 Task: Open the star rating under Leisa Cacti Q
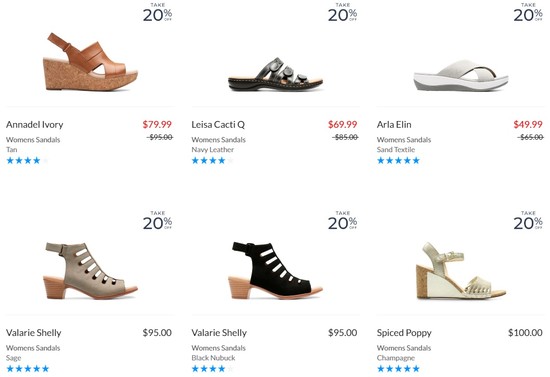pyautogui.click(x=213, y=161)
